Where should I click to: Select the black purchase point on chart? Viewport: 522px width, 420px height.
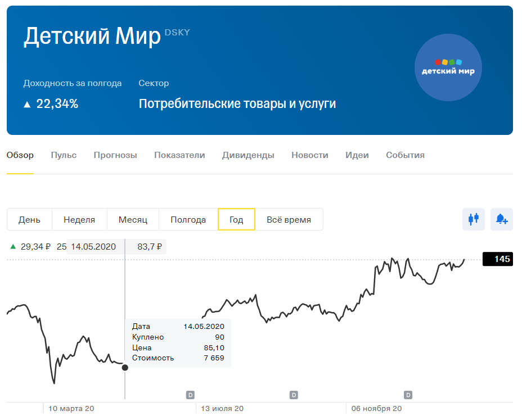tap(125, 367)
